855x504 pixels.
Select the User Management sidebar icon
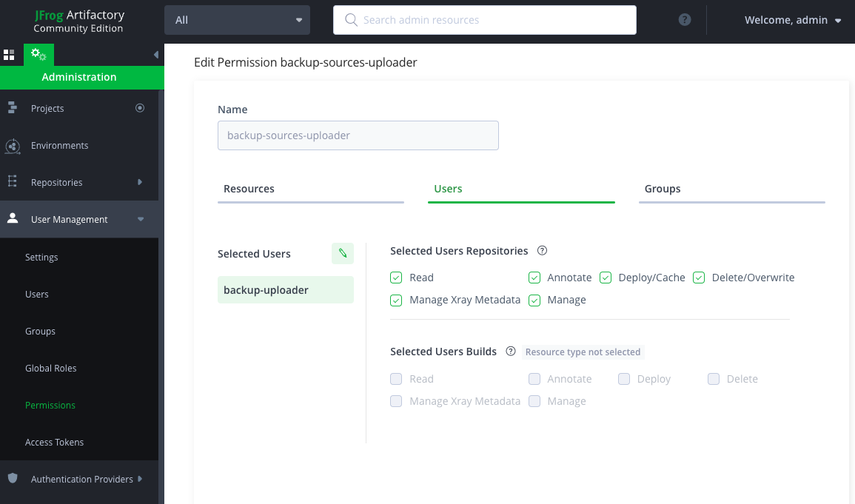(x=13, y=218)
